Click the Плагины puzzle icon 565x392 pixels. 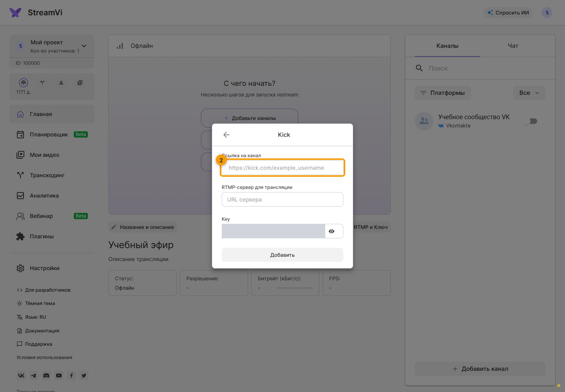(20, 236)
